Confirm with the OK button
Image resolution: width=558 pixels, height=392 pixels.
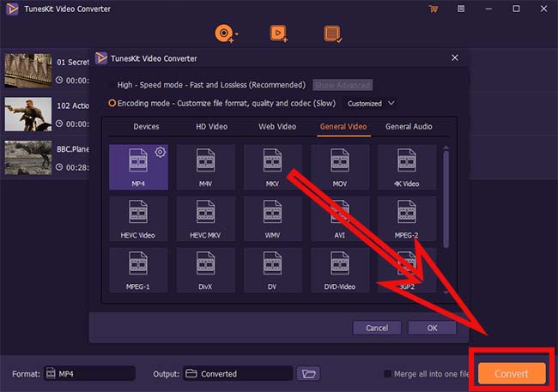pos(432,328)
